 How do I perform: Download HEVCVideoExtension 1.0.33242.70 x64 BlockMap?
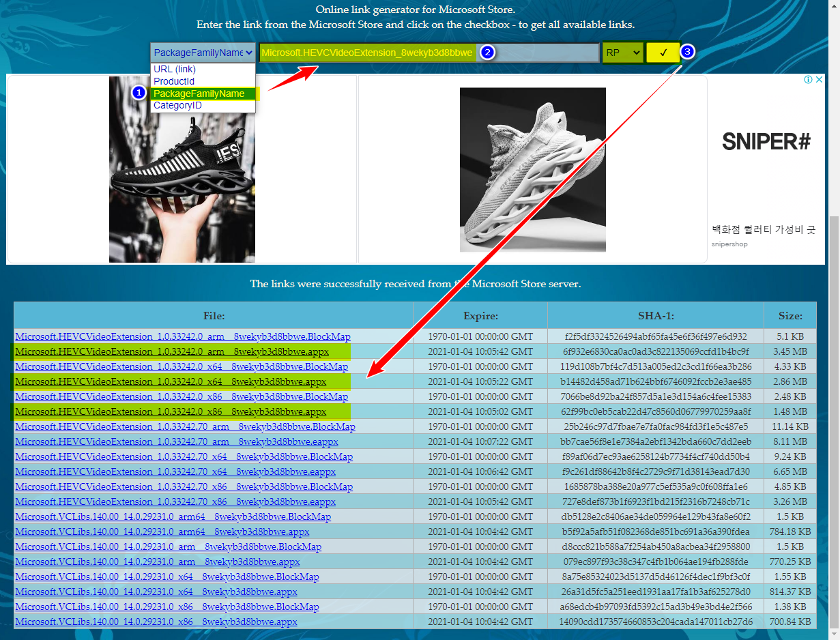pos(184,456)
